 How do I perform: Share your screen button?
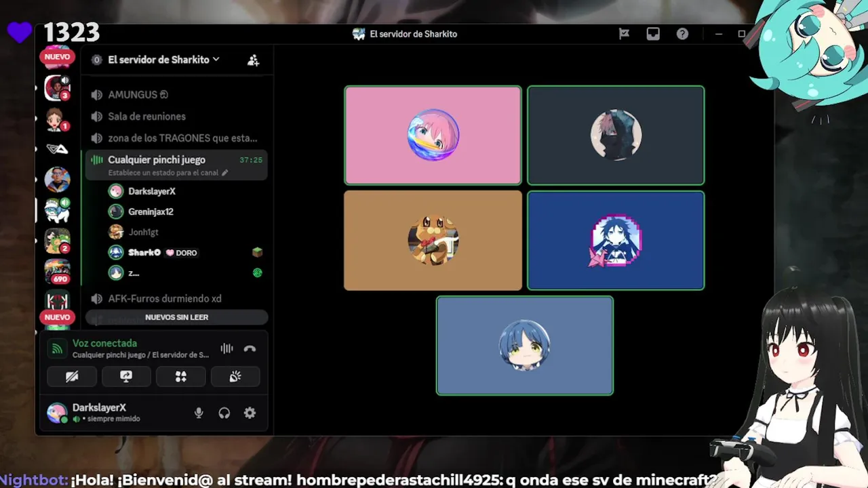[x=126, y=377]
